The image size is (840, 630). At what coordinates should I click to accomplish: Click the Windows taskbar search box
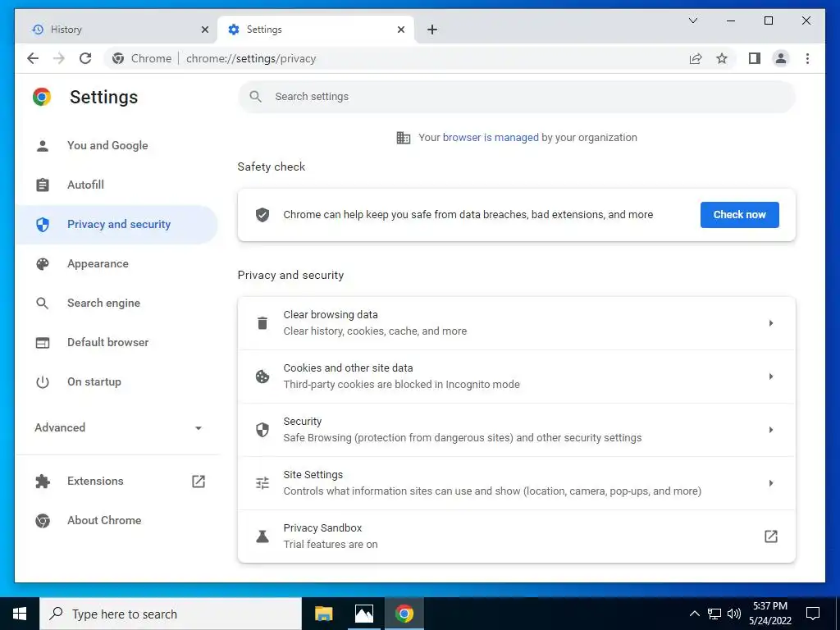click(171, 614)
